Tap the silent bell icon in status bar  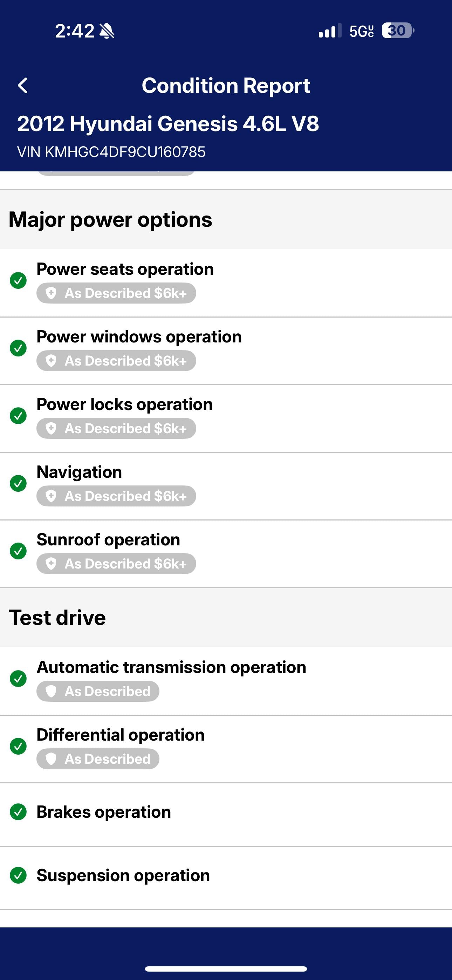tap(107, 31)
